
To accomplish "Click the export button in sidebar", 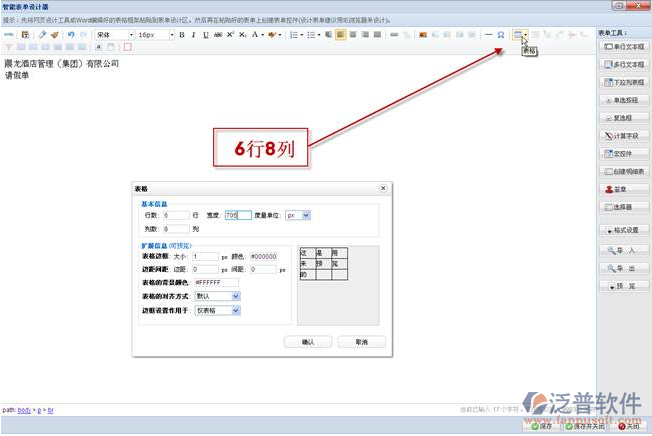I will click(x=624, y=268).
